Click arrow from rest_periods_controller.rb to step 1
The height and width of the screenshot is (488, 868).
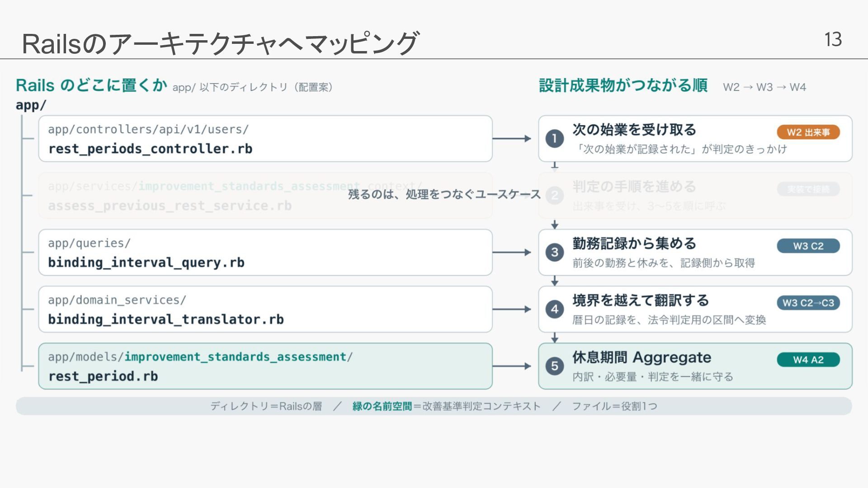pyautogui.click(x=512, y=138)
